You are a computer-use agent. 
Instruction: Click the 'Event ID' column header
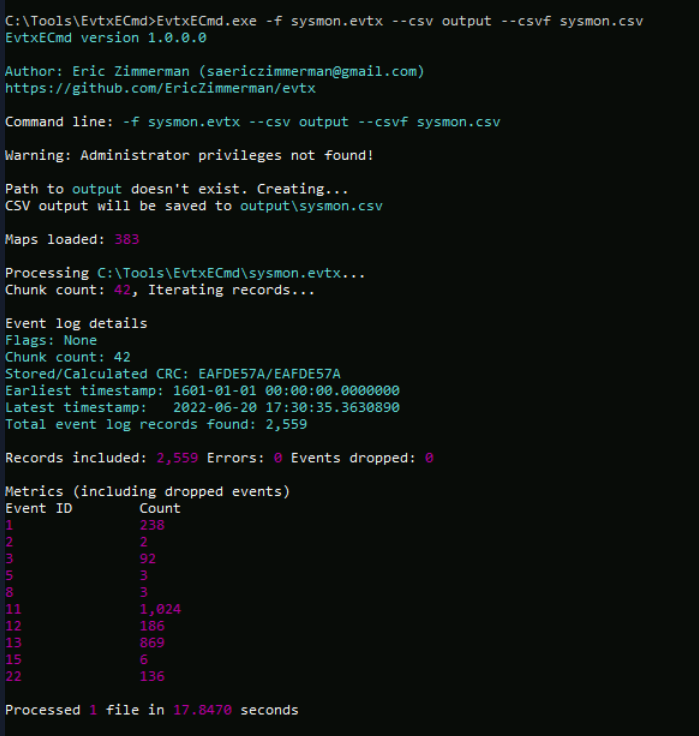pos(38,508)
